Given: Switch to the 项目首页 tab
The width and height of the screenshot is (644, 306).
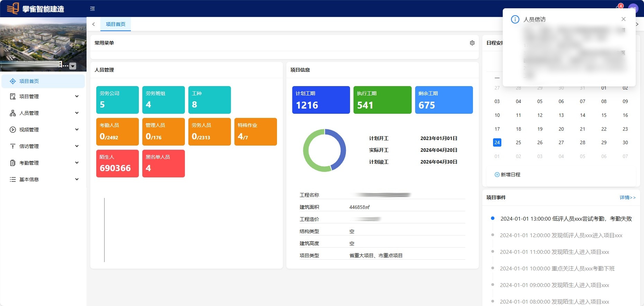Looking at the screenshot, I should [116, 24].
